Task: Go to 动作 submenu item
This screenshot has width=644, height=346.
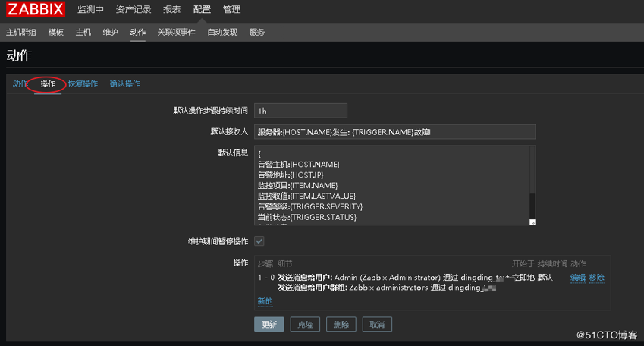Action: (x=137, y=32)
